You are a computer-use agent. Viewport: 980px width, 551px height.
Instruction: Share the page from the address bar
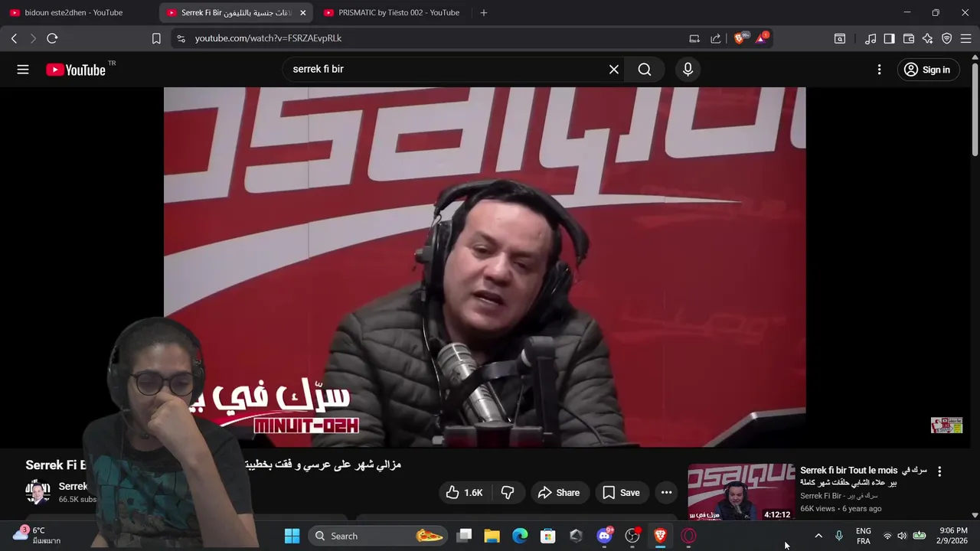(x=716, y=38)
